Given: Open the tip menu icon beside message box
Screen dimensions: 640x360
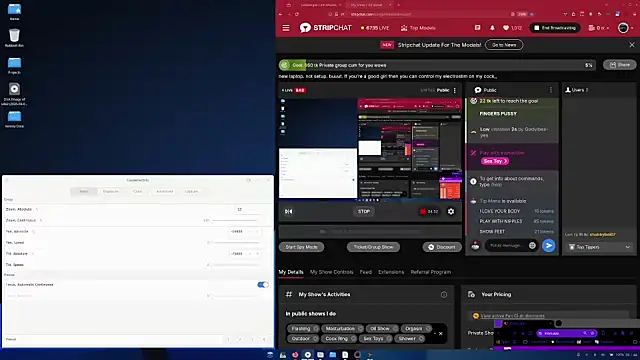Looking at the screenshot, I should (x=475, y=246).
